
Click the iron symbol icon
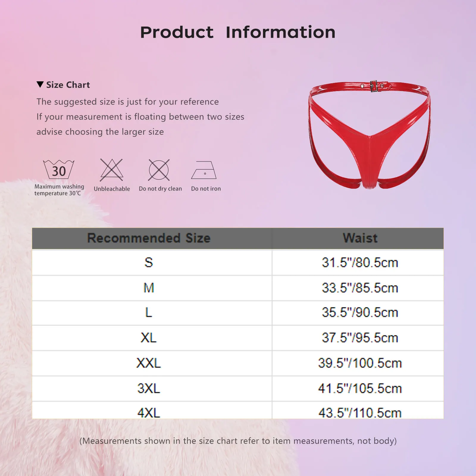[x=204, y=170]
